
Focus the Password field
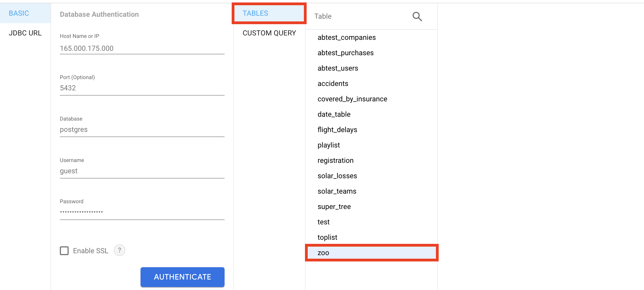[142, 212]
